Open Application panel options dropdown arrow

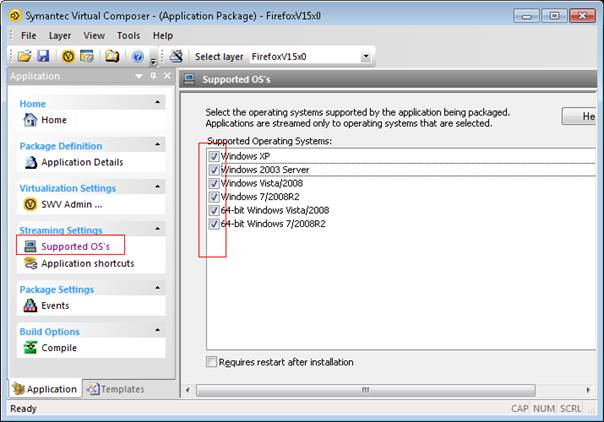click(x=139, y=76)
